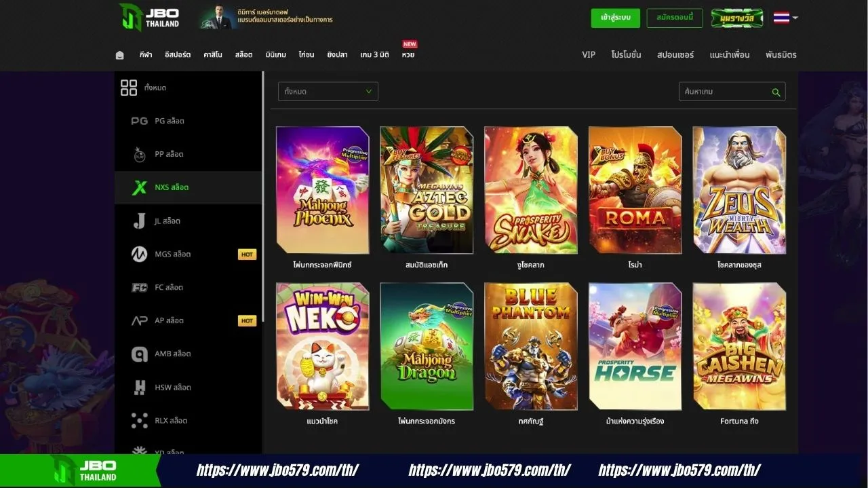Open the Mahjong Dragon game thumbnail
The width and height of the screenshot is (868, 488).
coord(427,346)
